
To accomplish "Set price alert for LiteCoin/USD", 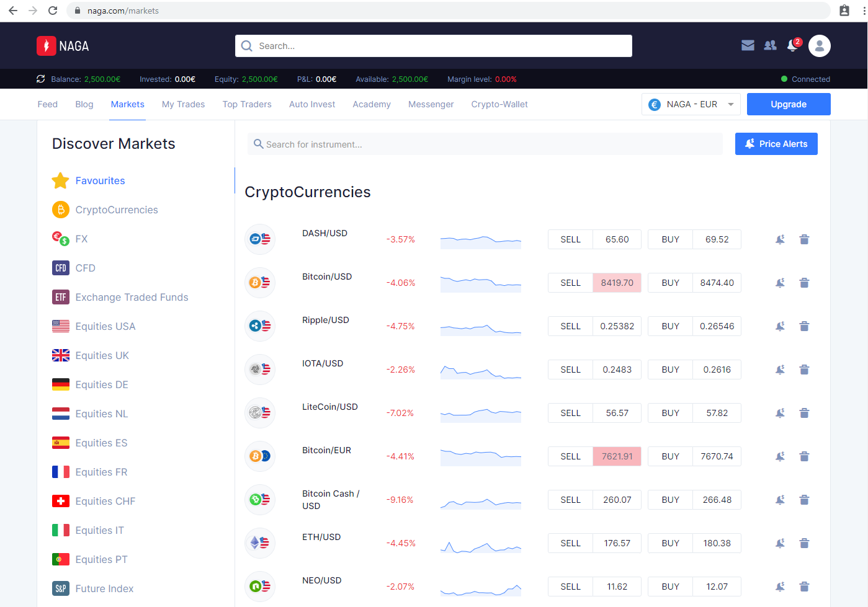I will point(781,413).
